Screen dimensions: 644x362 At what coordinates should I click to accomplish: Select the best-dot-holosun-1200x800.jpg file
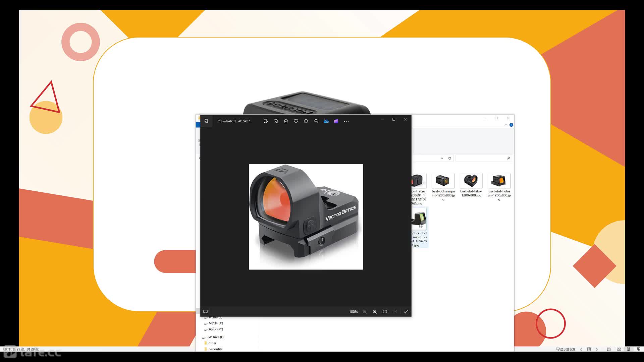499,187
